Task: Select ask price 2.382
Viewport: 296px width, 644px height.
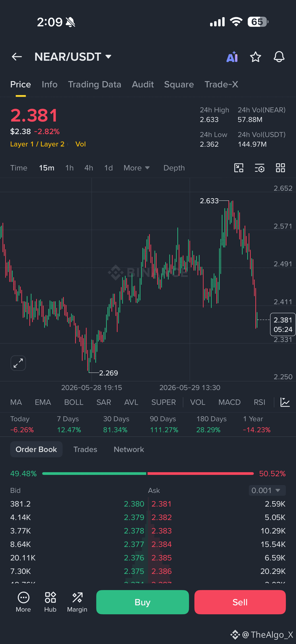Action: pyautogui.click(x=162, y=517)
